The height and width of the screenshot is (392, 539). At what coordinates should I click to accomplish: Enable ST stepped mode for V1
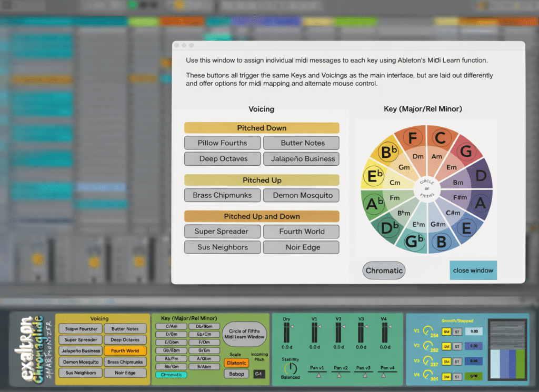click(457, 331)
